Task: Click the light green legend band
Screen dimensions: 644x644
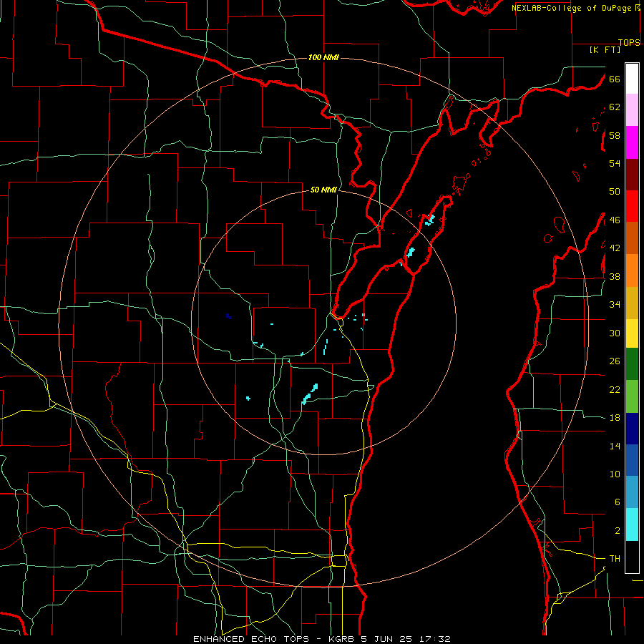Action: pyautogui.click(x=632, y=396)
